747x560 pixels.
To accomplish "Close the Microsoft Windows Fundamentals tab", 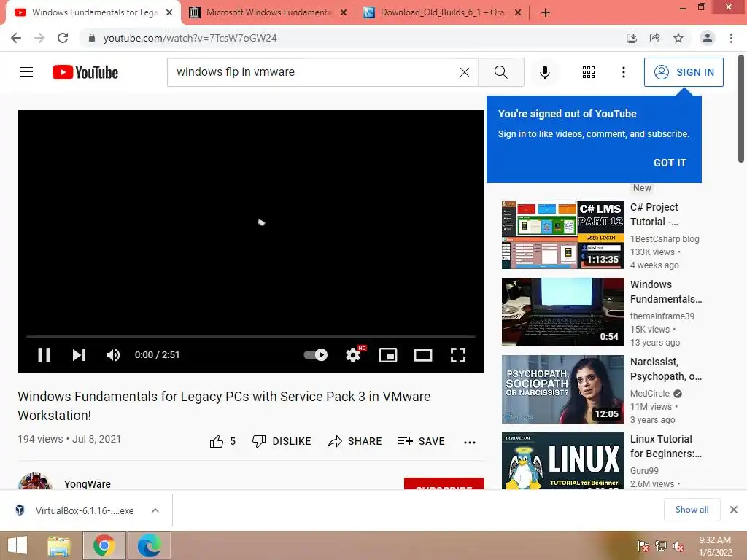I will click(x=344, y=13).
